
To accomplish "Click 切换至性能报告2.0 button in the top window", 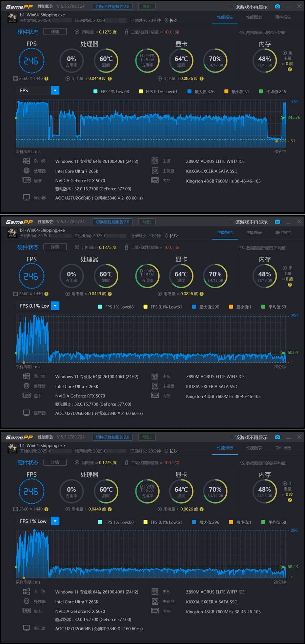I will point(113,6).
